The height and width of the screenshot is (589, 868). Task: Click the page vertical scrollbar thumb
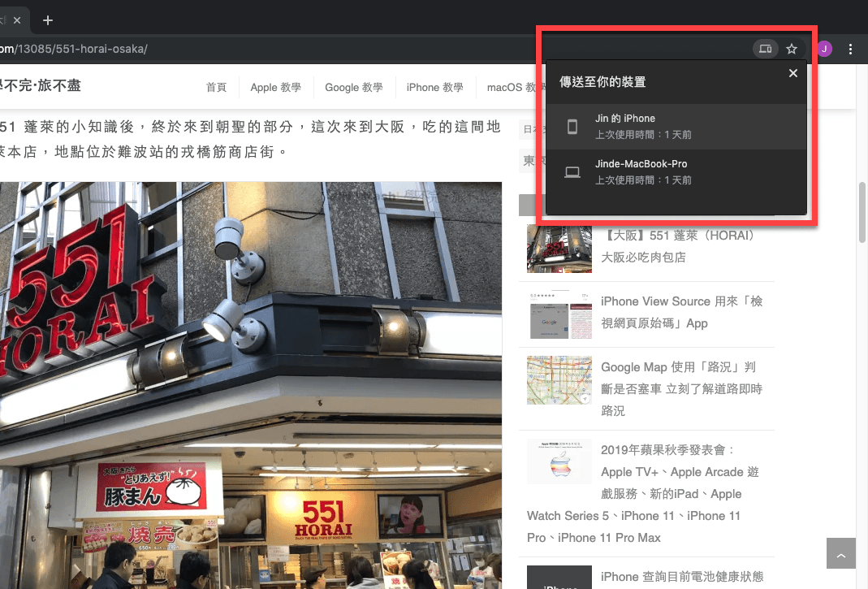pos(862,212)
